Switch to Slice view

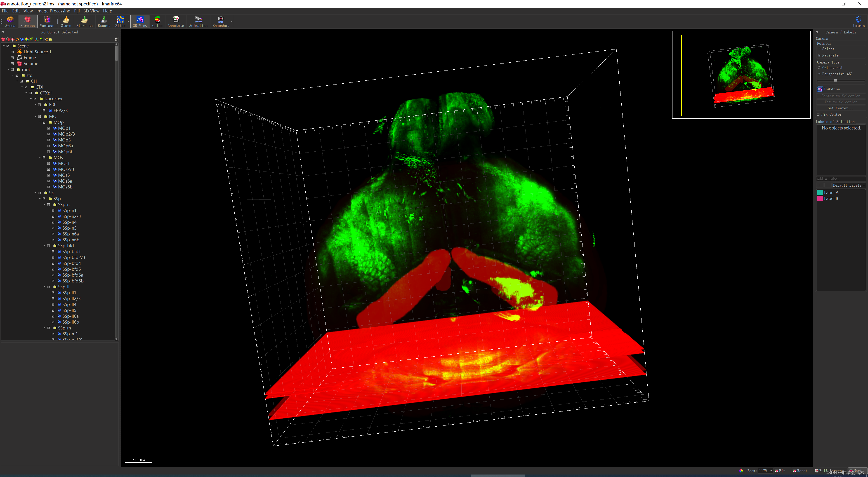tap(120, 22)
